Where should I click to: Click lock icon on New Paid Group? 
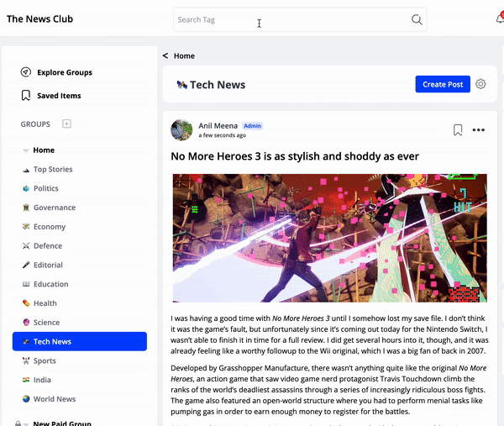click(18, 423)
